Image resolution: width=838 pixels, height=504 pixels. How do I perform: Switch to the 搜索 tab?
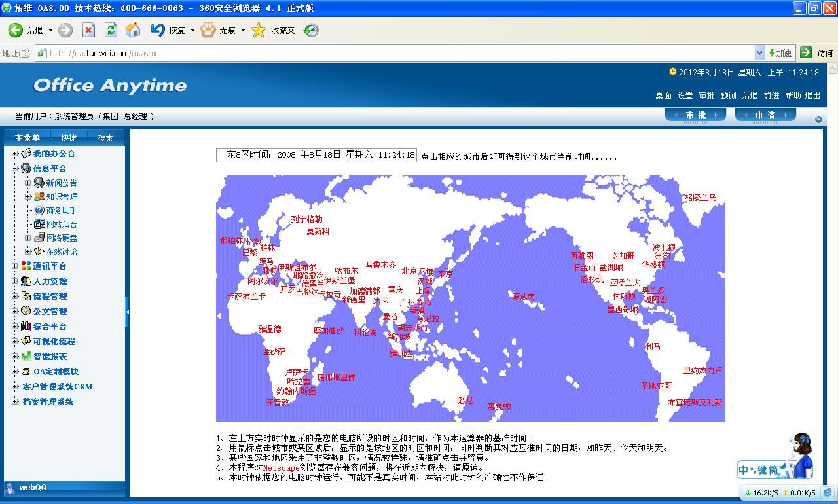click(105, 137)
